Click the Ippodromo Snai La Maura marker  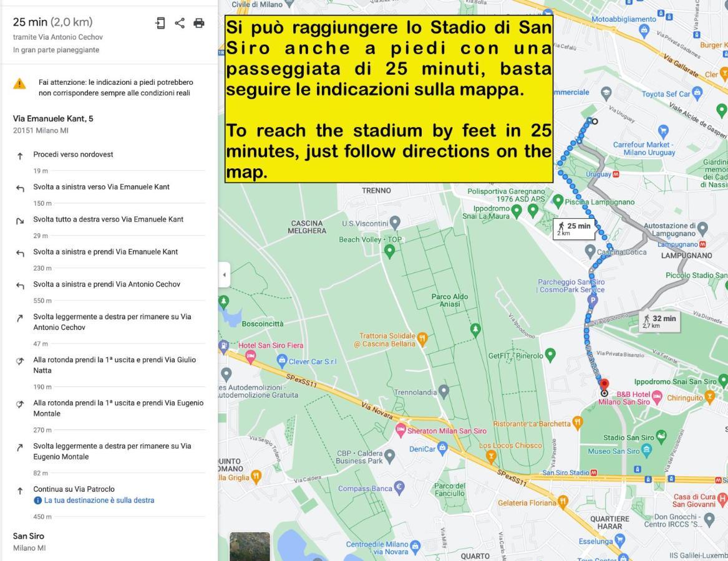(x=517, y=211)
